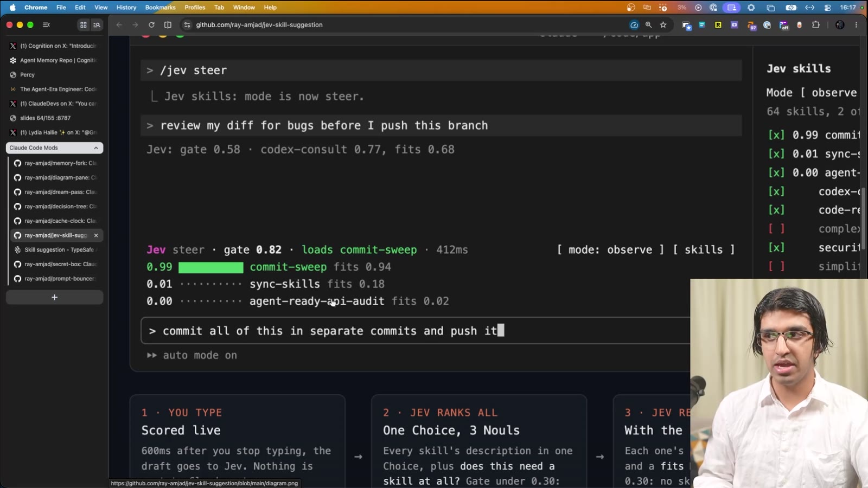Open the tab grid view icon in the sidebar
This screenshot has height=488, width=868.
pos(83,25)
